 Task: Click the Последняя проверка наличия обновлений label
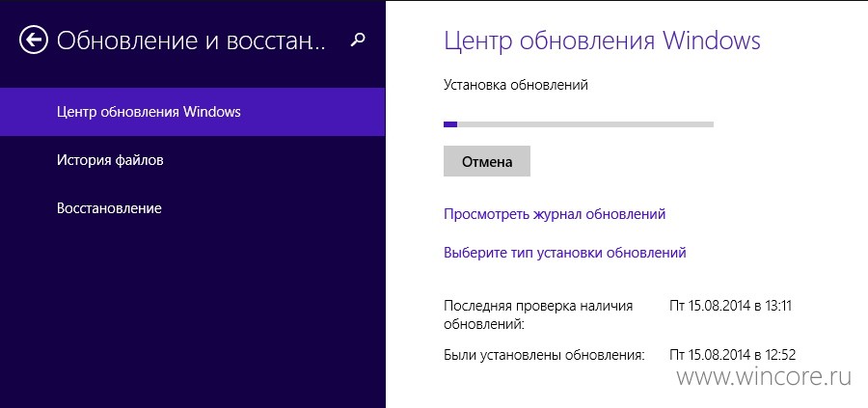point(538,315)
